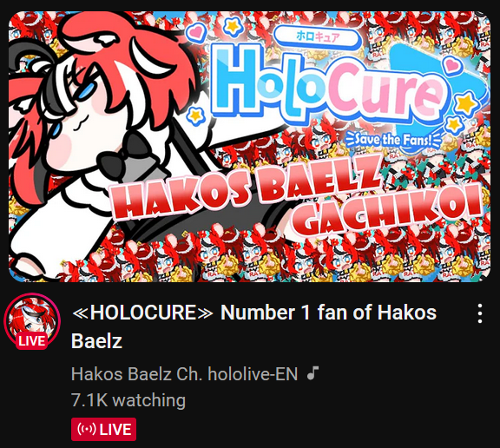Click the HoloCure logo in the thumbnail
This screenshot has width=500, height=448.
(328, 84)
